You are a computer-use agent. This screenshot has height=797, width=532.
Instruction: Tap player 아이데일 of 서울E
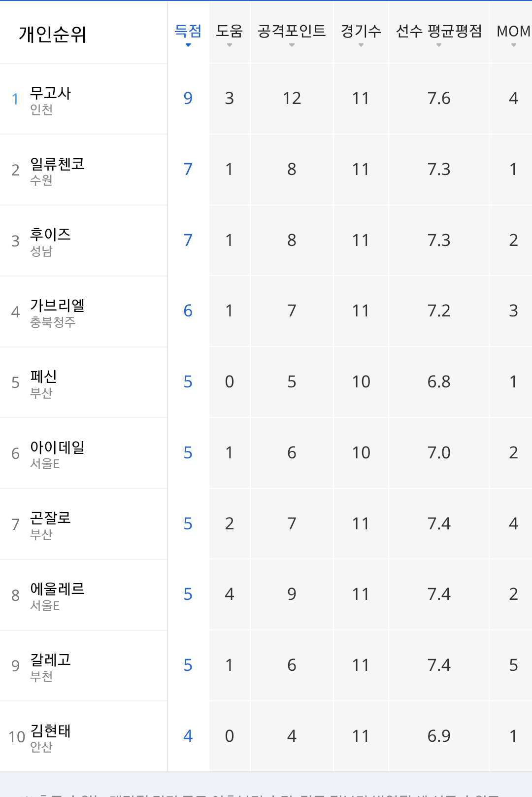tap(57, 448)
